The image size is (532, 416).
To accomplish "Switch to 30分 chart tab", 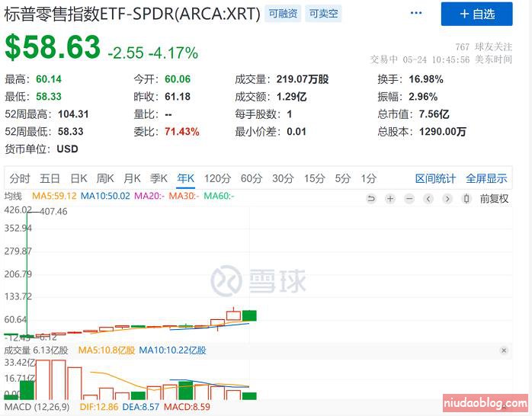I will point(283,178).
